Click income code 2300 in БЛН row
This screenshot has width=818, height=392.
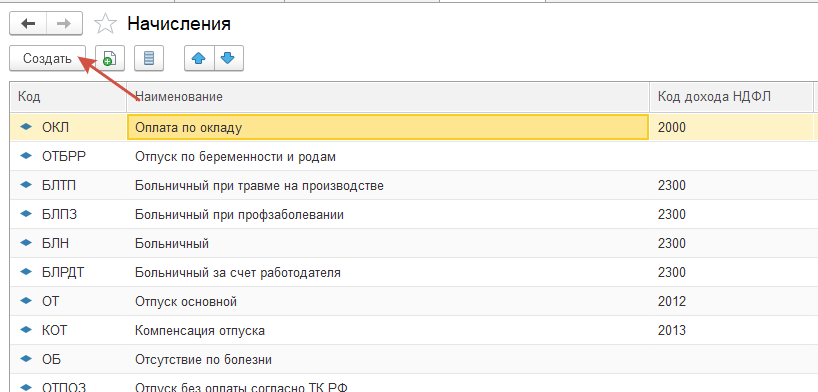[x=672, y=243]
